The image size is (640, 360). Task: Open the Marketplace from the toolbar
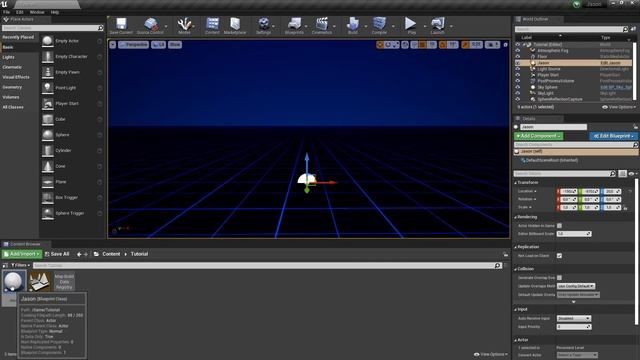(x=235, y=25)
